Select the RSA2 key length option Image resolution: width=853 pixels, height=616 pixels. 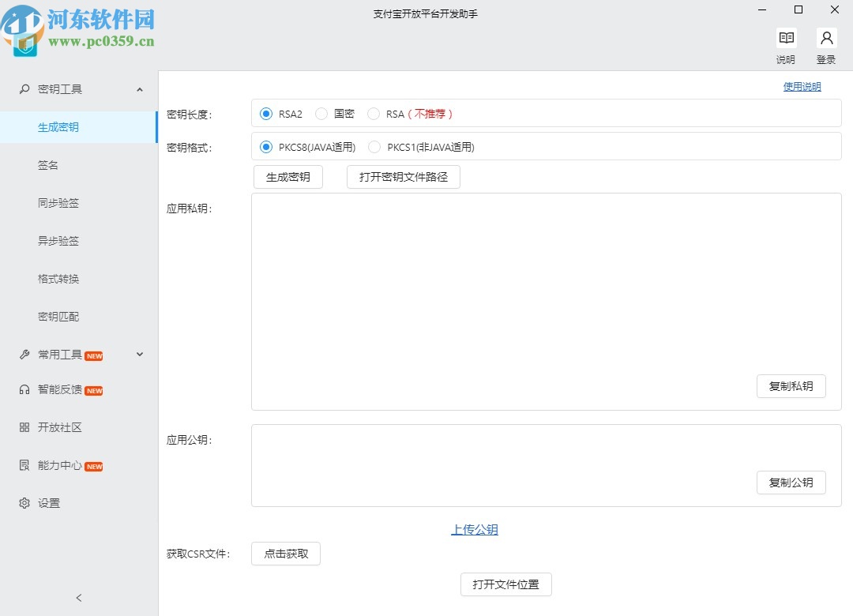pos(266,114)
